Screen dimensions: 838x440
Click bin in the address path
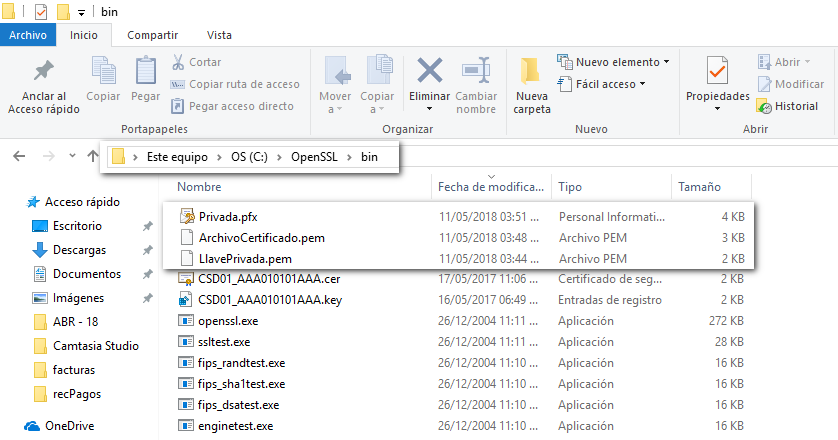[369, 157]
